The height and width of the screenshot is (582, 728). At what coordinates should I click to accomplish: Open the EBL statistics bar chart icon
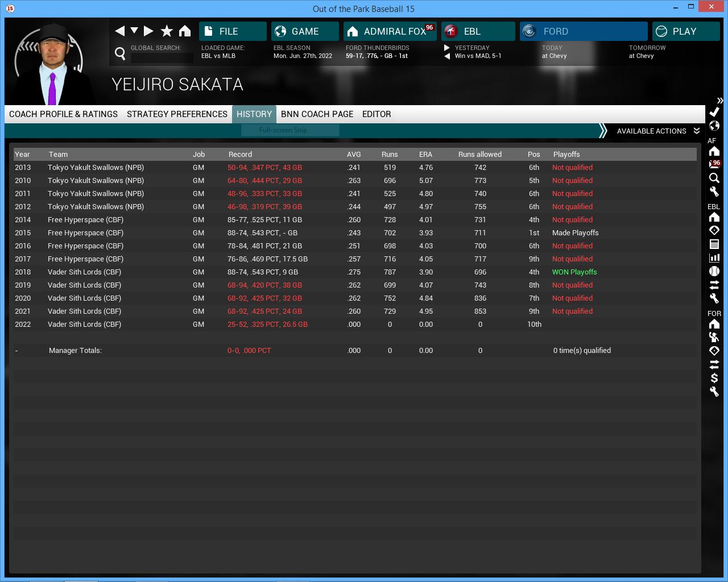(x=714, y=257)
